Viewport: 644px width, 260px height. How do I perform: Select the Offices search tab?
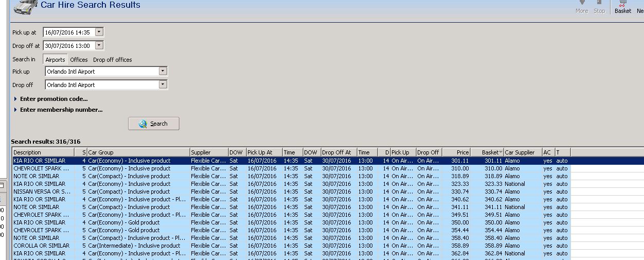click(79, 60)
